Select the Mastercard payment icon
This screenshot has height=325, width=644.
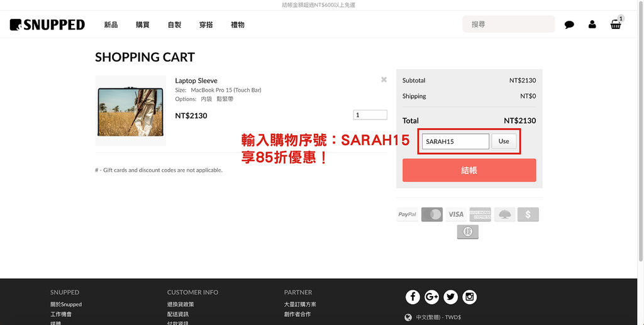coord(431,214)
